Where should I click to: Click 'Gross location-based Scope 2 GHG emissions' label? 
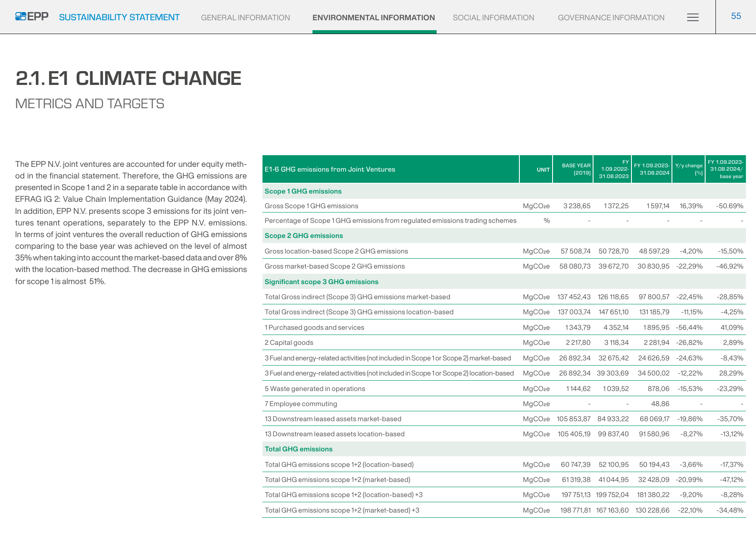pos(336,251)
